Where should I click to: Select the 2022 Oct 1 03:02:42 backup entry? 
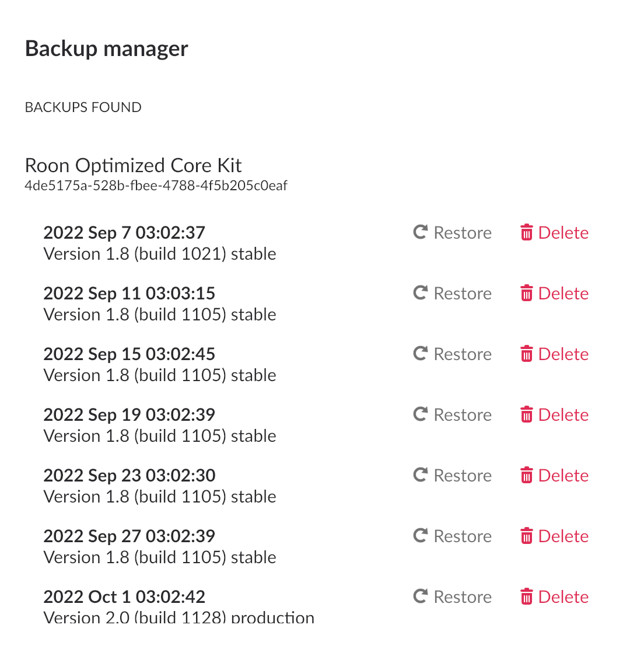click(124, 597)
